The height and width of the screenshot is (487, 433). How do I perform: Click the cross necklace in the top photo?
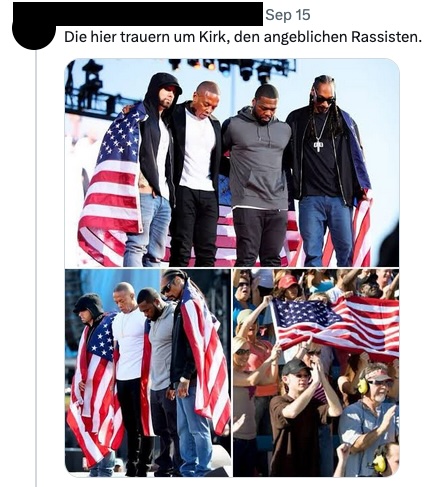coord(318,146)
